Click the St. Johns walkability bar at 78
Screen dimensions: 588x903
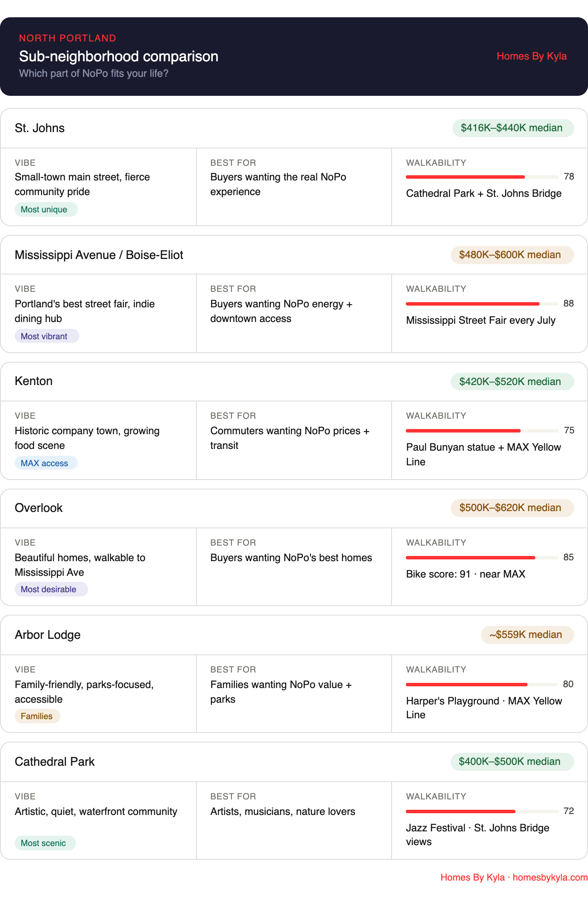coord(482,177)
